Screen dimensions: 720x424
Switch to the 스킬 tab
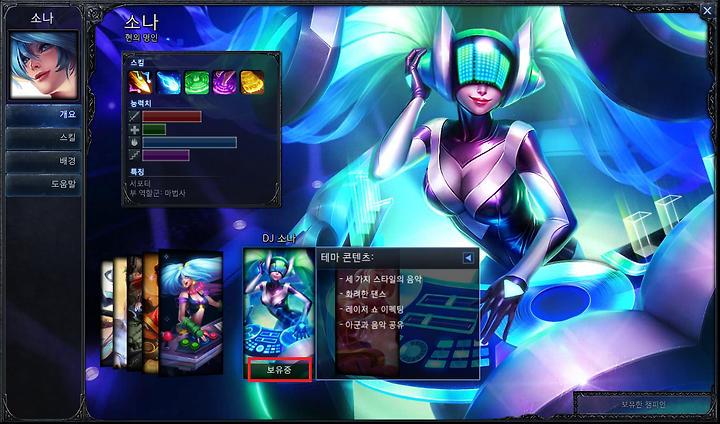pos(44,138)
